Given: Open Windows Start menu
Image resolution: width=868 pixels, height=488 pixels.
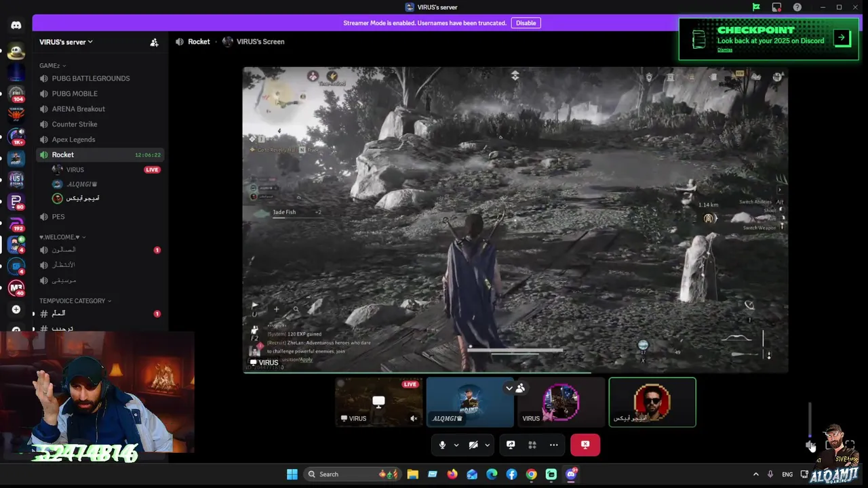Looking at the screenshot, I should [292, 474].
